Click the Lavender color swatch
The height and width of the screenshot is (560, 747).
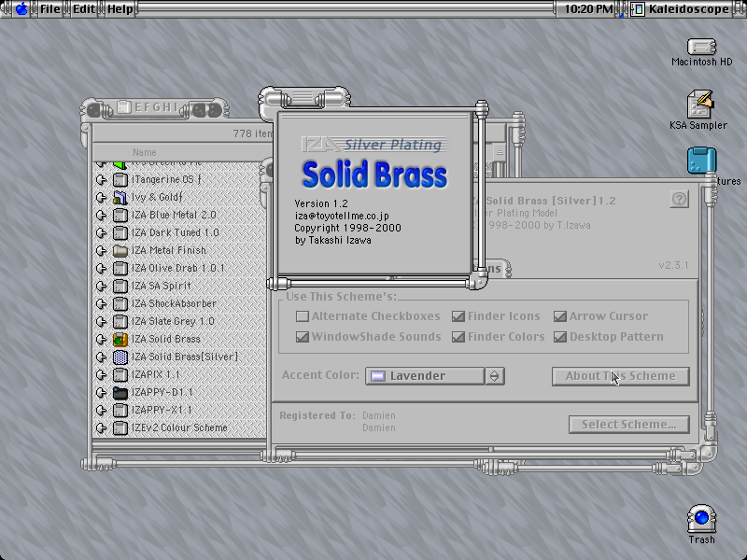click(x=378, y=376)
